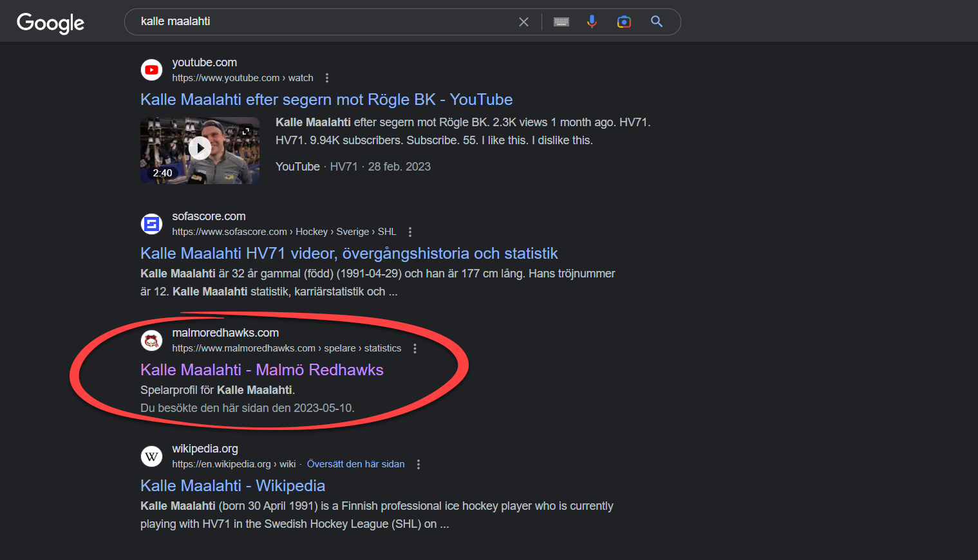978x560 pixels.
Task: Click 'Översätt den här sidan' link
Action: 355,464
